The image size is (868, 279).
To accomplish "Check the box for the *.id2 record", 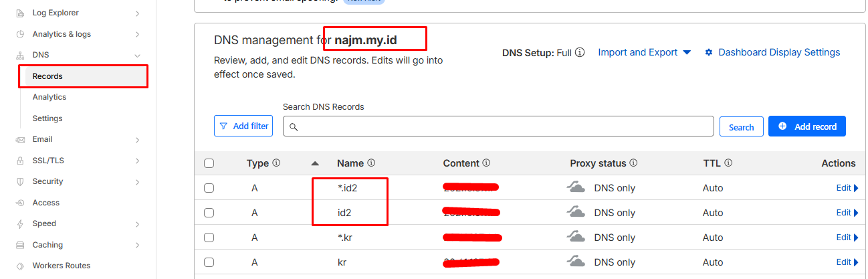I will coord(209,188).
